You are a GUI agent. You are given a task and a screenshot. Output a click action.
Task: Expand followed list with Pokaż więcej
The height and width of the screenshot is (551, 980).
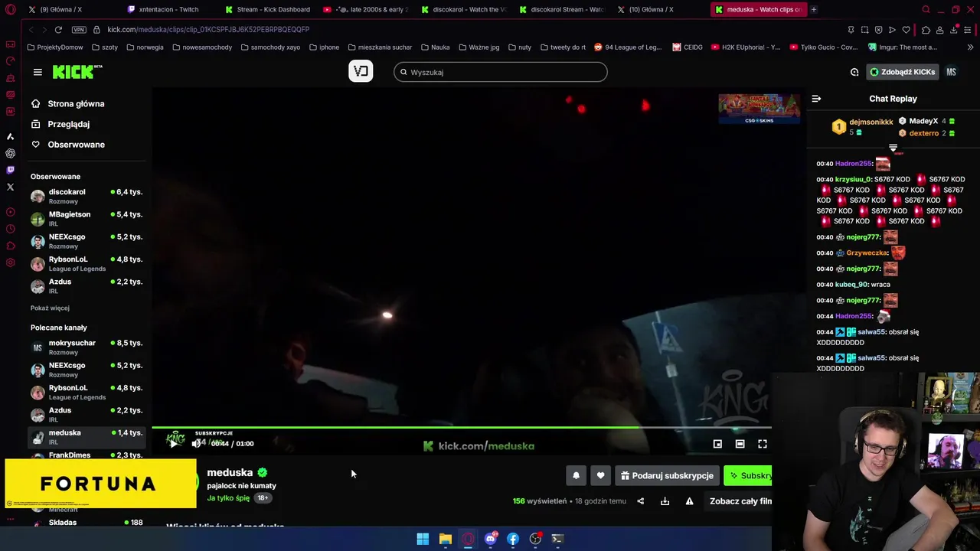tap(50, 308)
